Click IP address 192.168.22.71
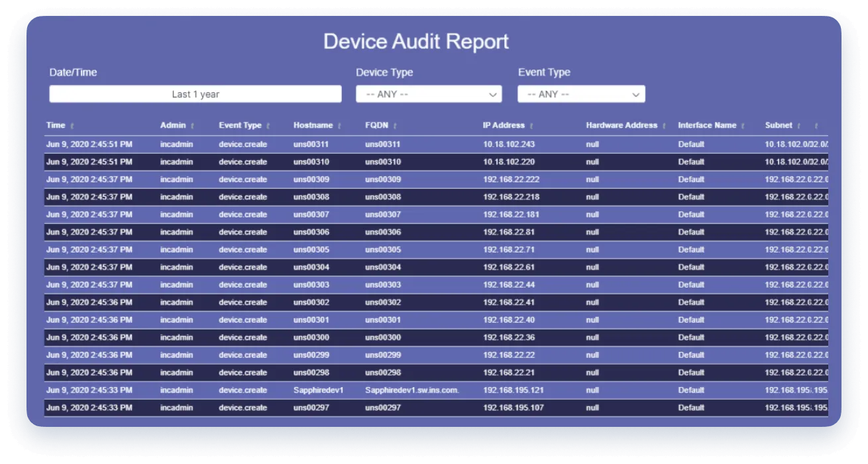Image resolution: width=868 pixels, height=464 pixels. pyautogui.click(x=509, y=250)
